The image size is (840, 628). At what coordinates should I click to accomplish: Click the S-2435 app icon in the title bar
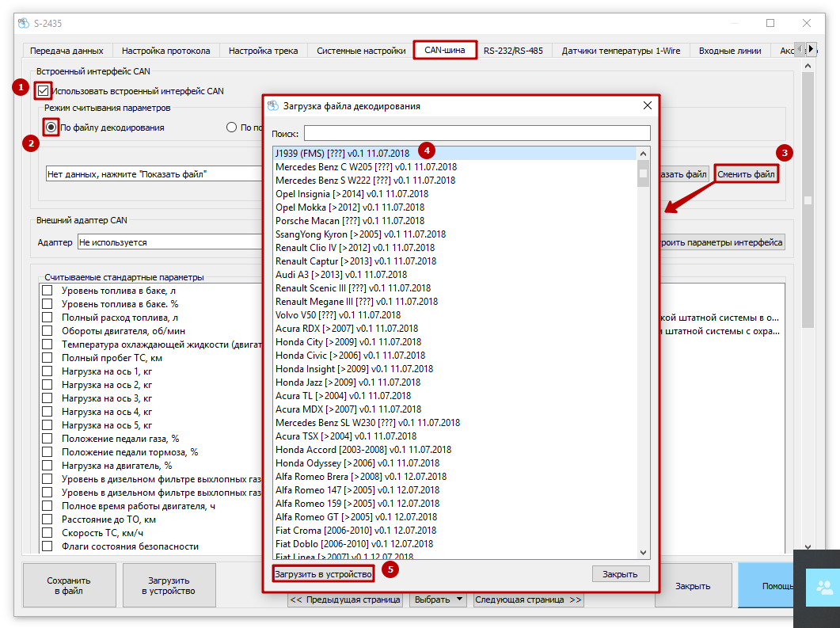point(23,23)
